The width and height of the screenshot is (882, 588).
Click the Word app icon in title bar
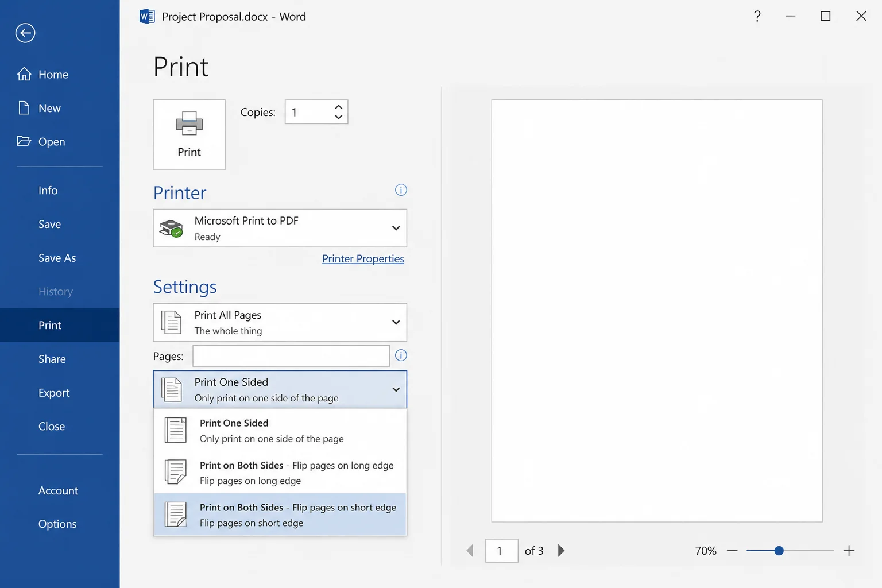point(147,16)
